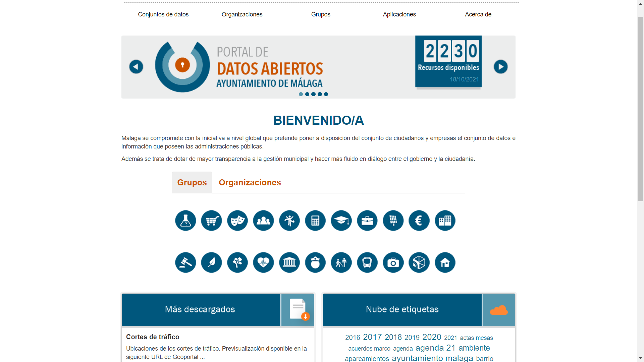Click the briefcase employment group icon
Image resolution: width=644 pixels, height=362 pixels.
click(367, 221)
